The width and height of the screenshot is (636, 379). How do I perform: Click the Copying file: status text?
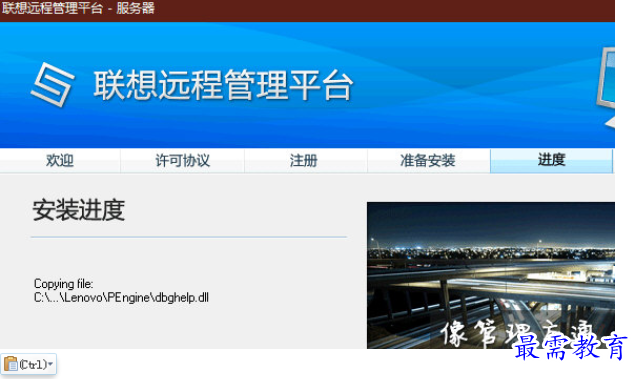tap(64, 283)
